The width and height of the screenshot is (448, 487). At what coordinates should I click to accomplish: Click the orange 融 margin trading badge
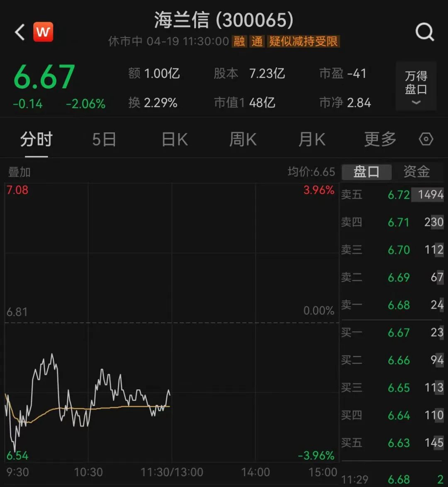tap(239, 42)
